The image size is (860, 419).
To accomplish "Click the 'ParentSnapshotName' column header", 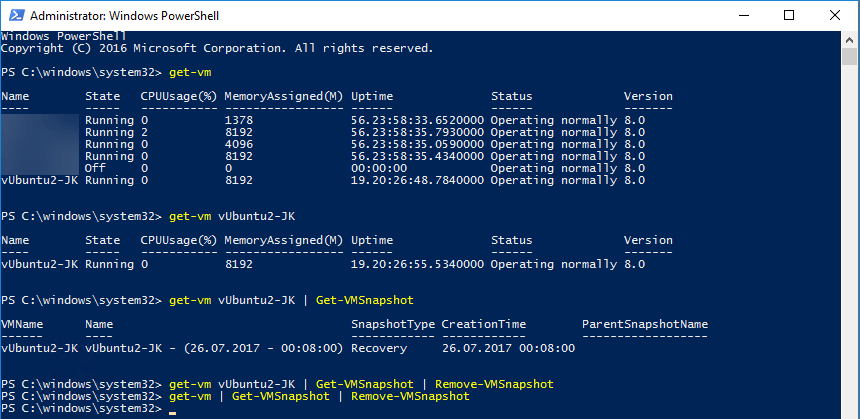I will (645, 324).
